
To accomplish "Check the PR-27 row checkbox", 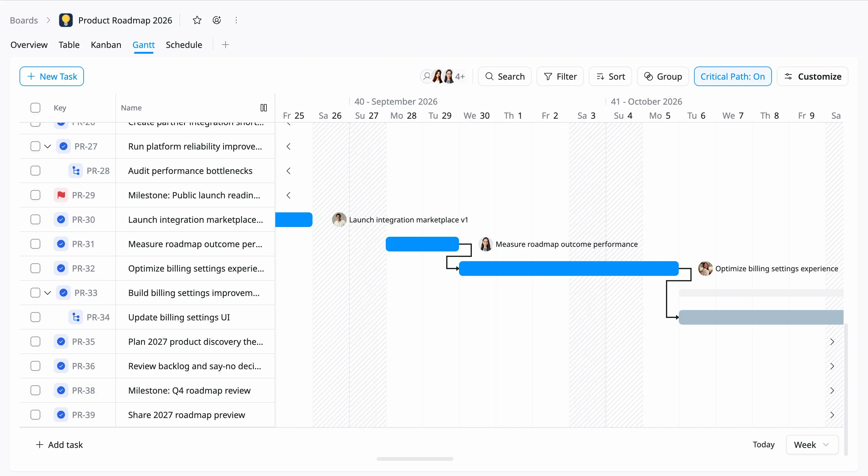I will (x=35, y=146).
